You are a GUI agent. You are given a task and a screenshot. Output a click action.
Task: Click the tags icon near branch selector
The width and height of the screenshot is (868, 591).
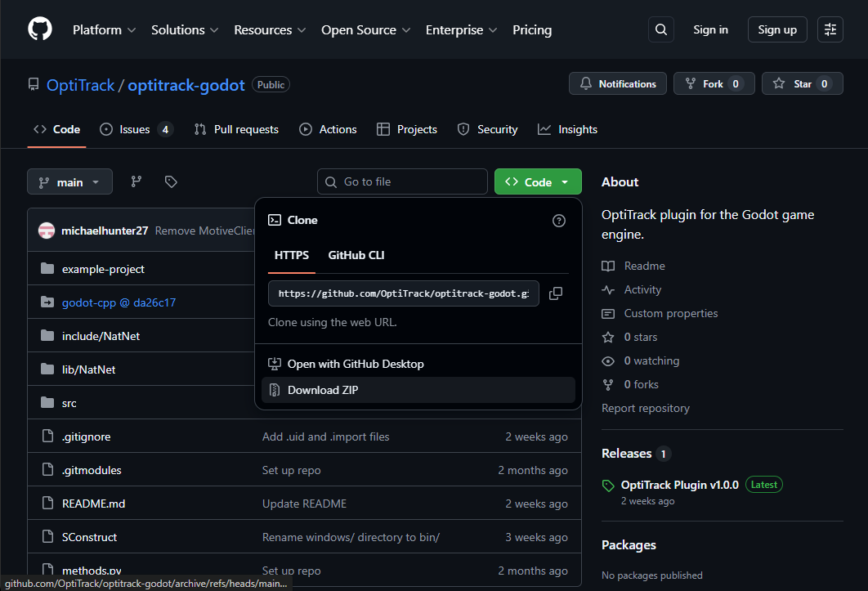coord(171,181)
